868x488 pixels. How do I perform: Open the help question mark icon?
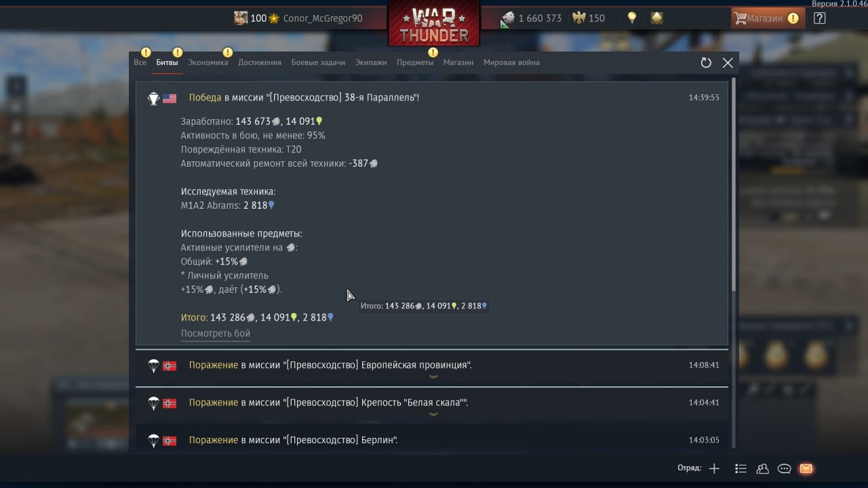tap(819, 18)
